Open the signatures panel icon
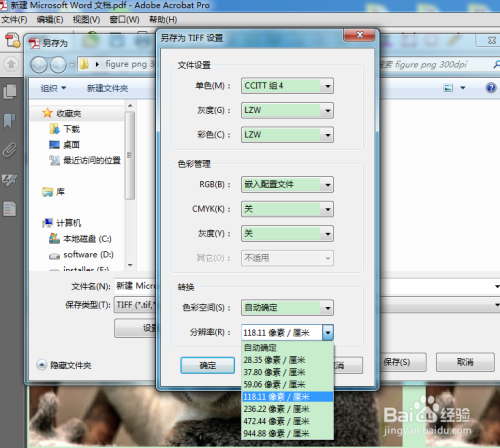Screen dimensions: 500x448 [x=9, y=180]
